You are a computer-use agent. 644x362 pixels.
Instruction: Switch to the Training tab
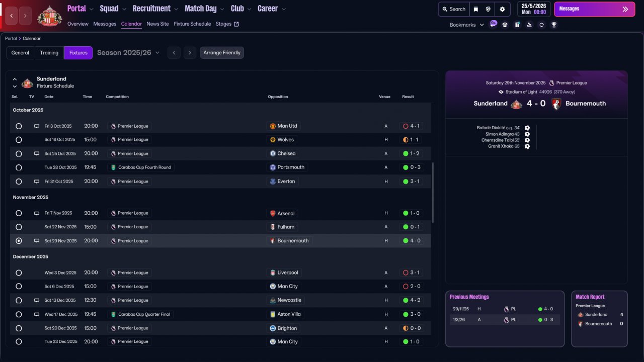pyautogui.click(x=49, y=53)
